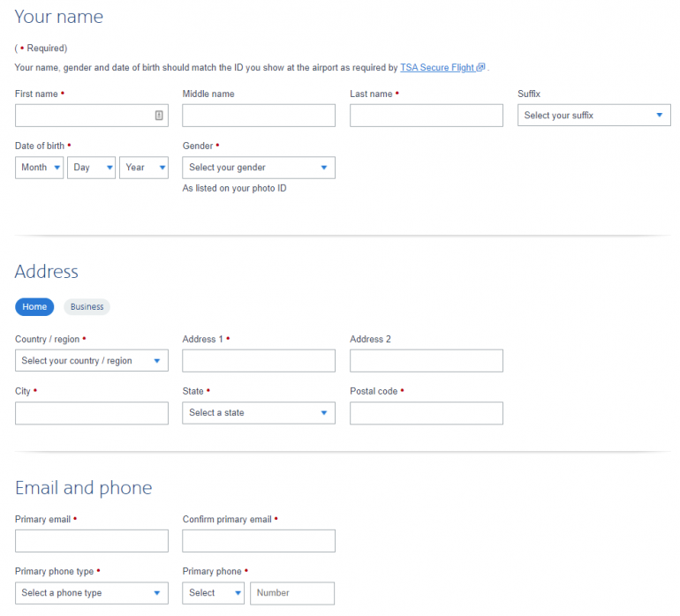Switch to the Business address type
This screenshot has height=616, width=680.
coord(87,307)
